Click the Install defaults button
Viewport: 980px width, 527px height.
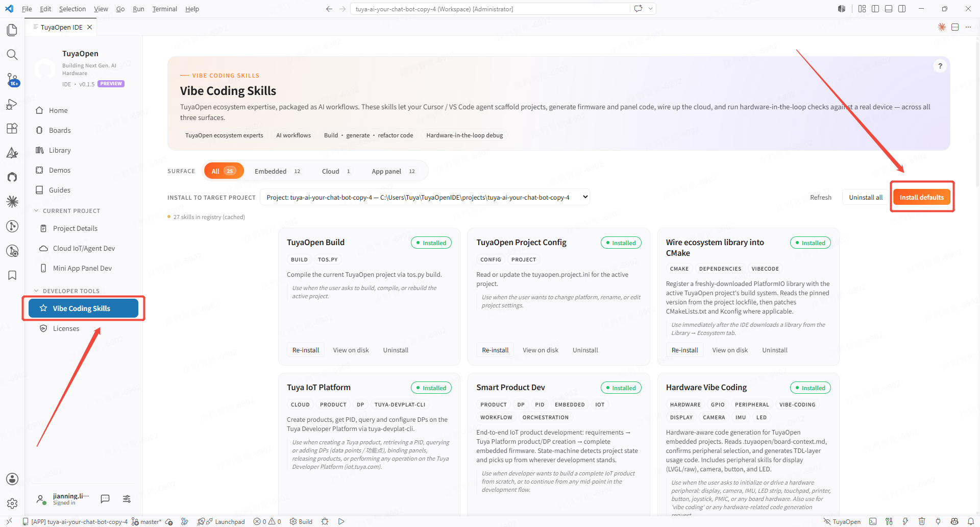[x=921, y=197]
